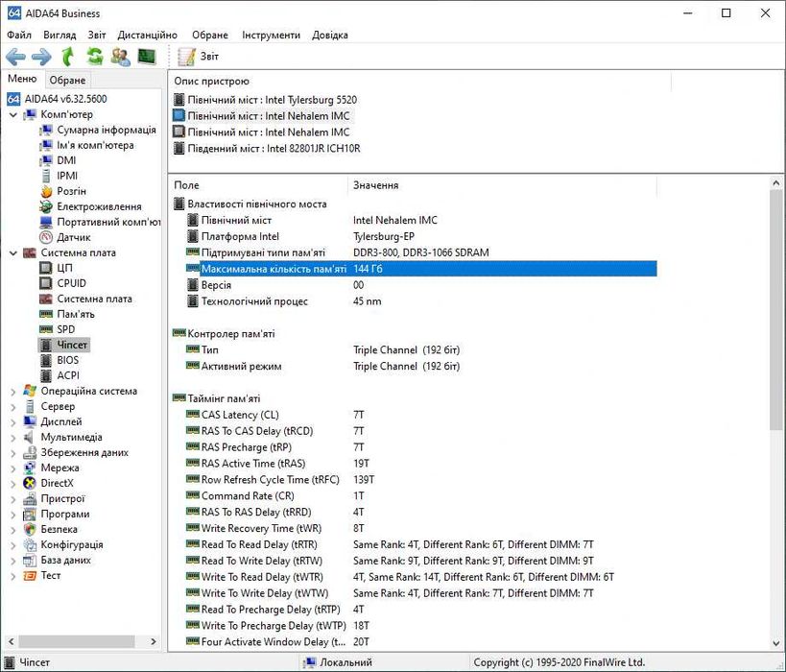Image resolution: width=786 pixels, height=672 pixels.
Task: Click the Розгін flame icon
Action: (46, 192)
